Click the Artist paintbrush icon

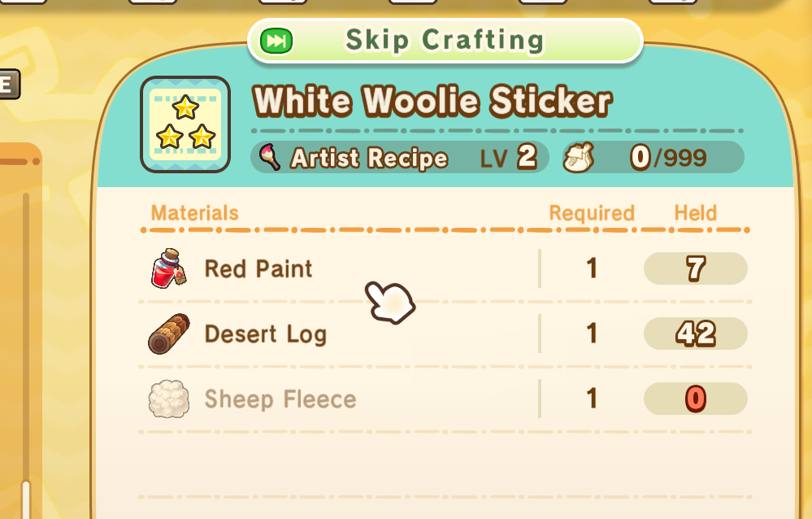click(x=269, y=157)
